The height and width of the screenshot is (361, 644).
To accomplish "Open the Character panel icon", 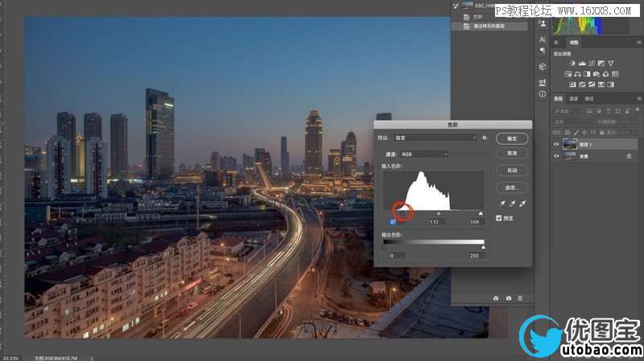I will click(542, 39).
